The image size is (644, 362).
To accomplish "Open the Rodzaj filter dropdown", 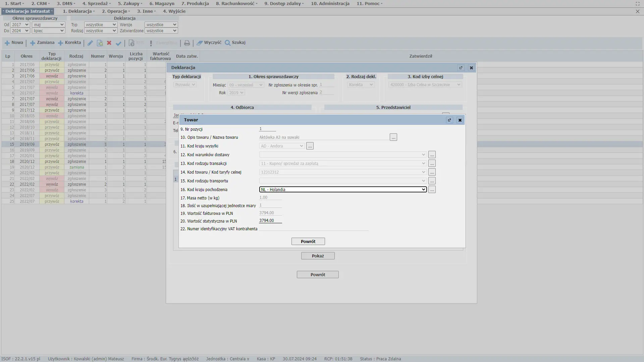I will click(x=101, y=31).
